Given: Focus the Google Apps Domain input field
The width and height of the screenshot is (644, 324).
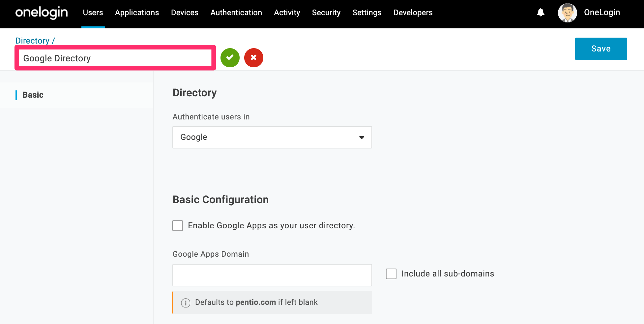Looking at the screenshot, I should (272, 275).
